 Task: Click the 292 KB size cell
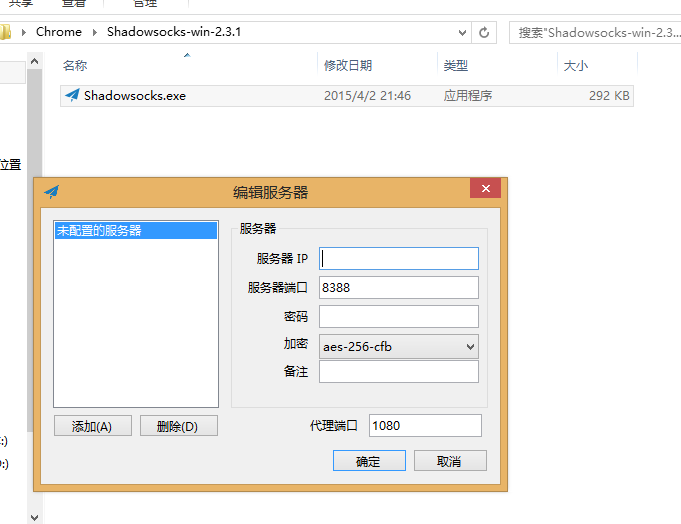609,96
